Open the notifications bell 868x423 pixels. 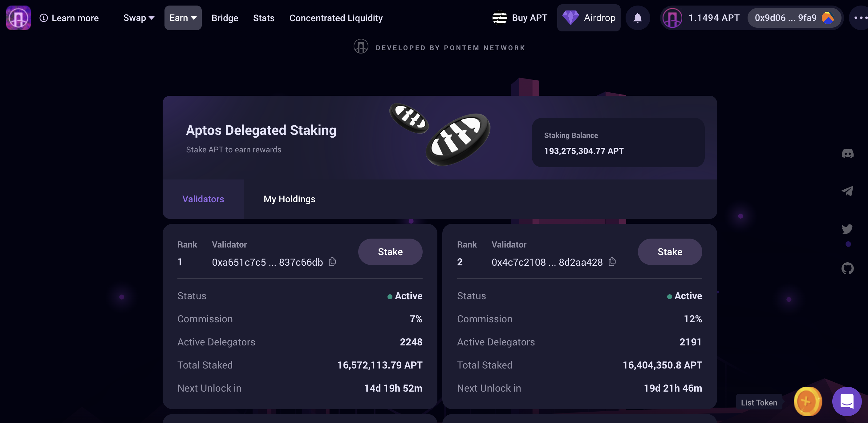637,18
